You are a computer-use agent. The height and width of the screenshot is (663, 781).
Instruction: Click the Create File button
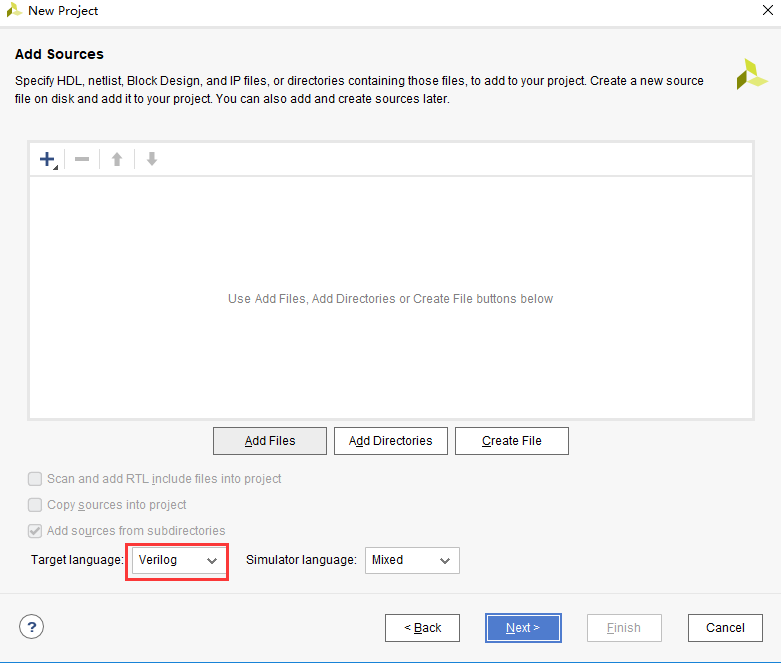pos(512,441)
